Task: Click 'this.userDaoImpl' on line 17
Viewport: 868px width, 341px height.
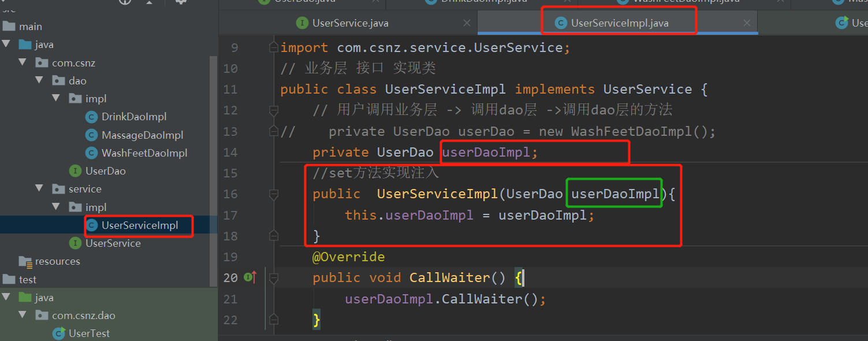Action: (x=409, y=215)
